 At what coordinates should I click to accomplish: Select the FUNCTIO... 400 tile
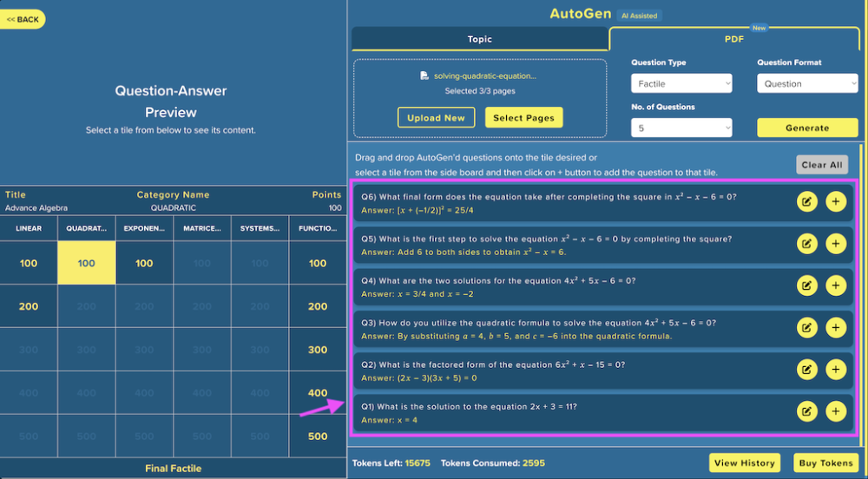point(318,393)
